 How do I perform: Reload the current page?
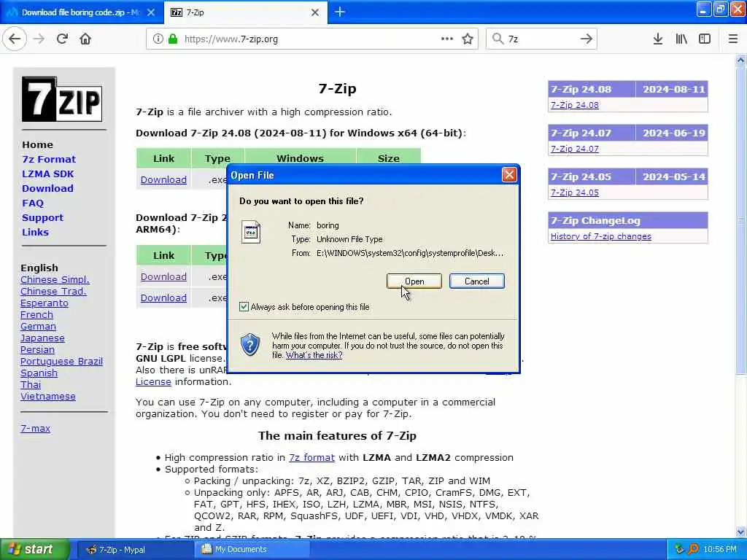[62, 39]
